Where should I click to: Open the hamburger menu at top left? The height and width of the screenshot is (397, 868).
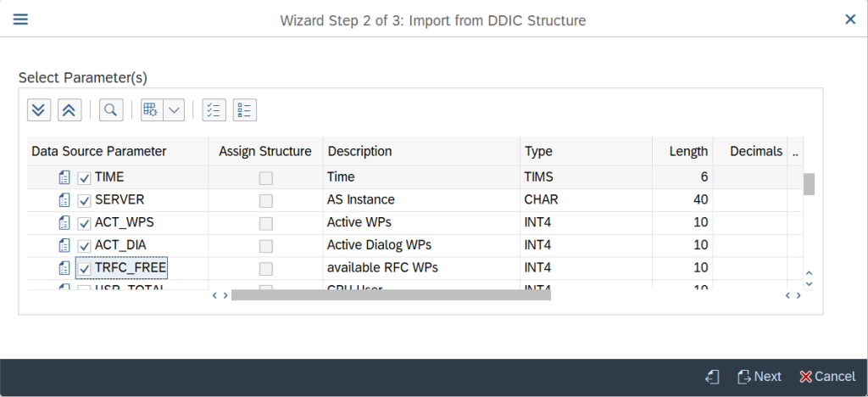pyautogui.click(x=20, y=19)
